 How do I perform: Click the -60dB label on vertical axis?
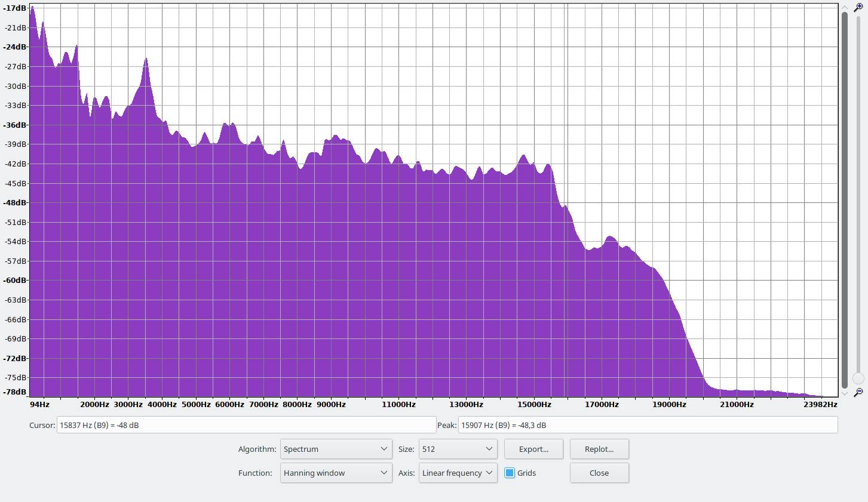[15, 280]
